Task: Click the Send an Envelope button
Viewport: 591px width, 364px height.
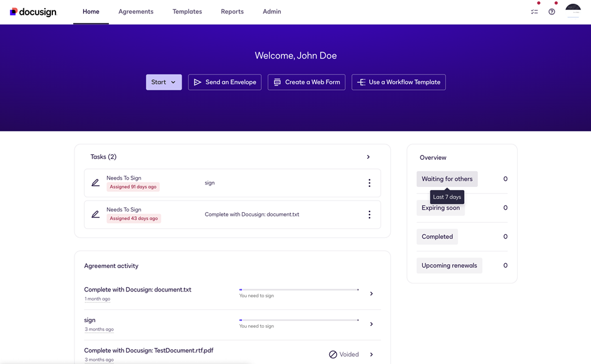Action: click(225, 82)
